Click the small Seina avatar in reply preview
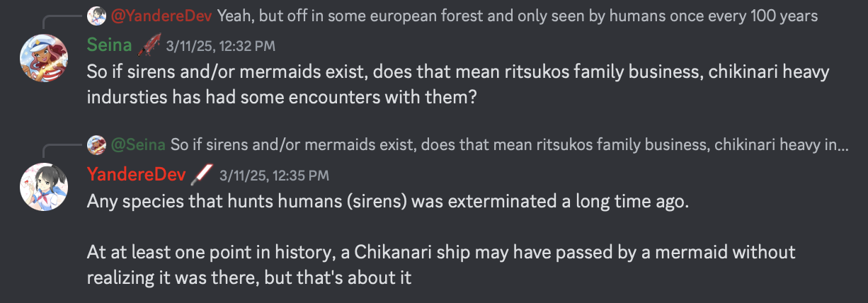 click(96, 145)
